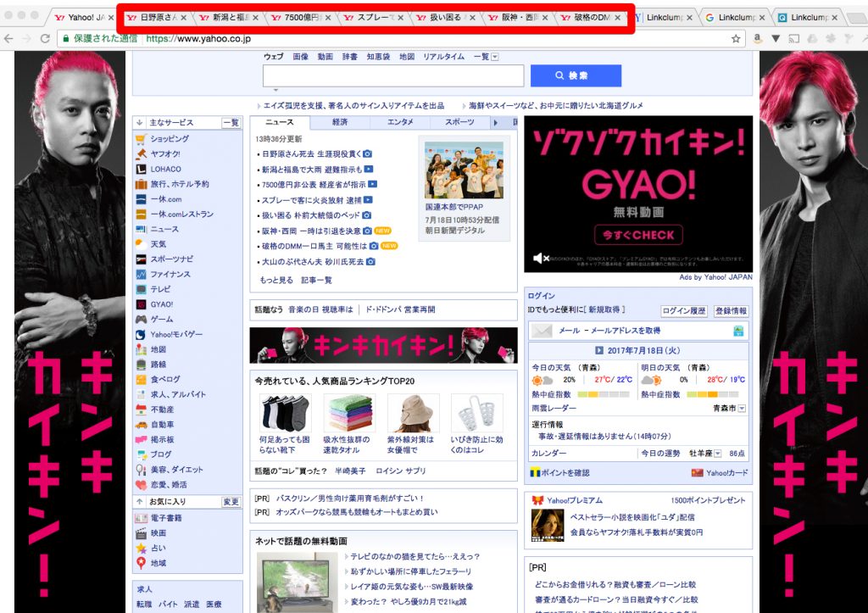Open 天気 weather icon in the sidebar

tap(141, 244)
